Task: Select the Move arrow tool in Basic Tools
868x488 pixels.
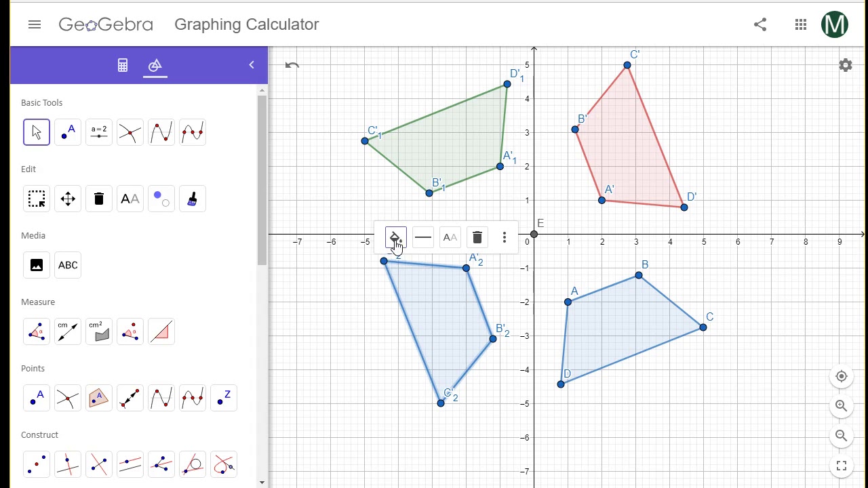Action: (37, 132)
